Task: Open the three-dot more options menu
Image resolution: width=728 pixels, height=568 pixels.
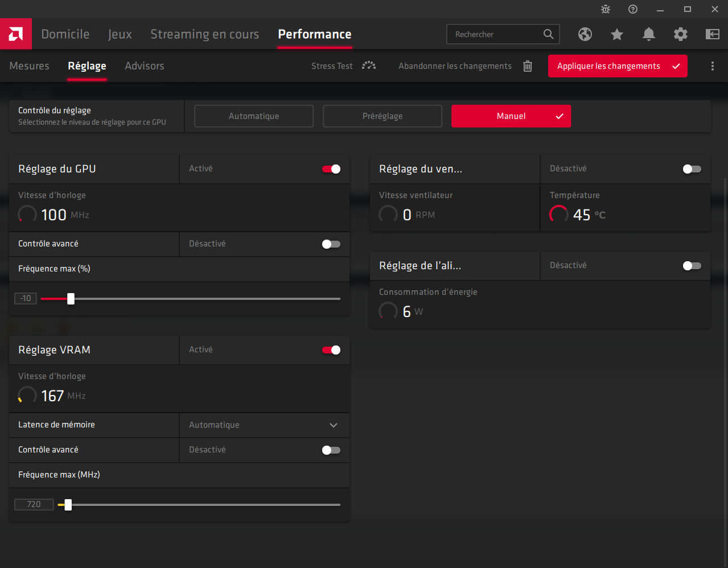Action: click(712, 66)
